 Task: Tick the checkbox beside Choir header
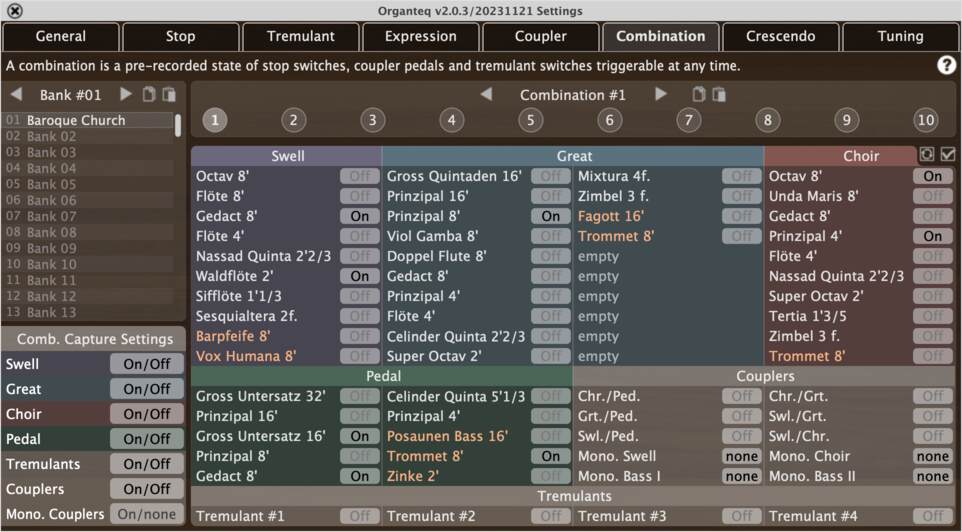(x=947, y=155)
